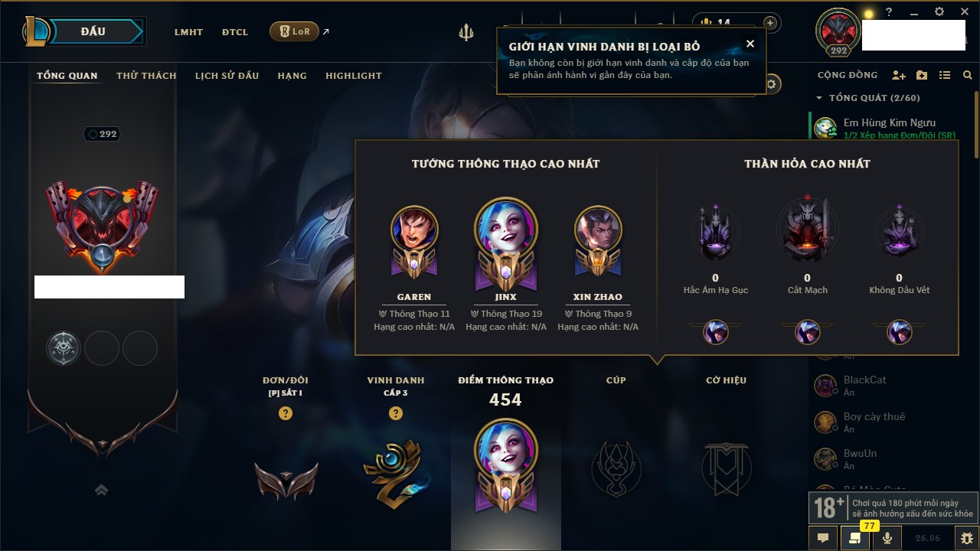Switch to the LỊCH SỬ ĐẤU tab
Viewport: 980px width, 551px height.
click(227, 76)
